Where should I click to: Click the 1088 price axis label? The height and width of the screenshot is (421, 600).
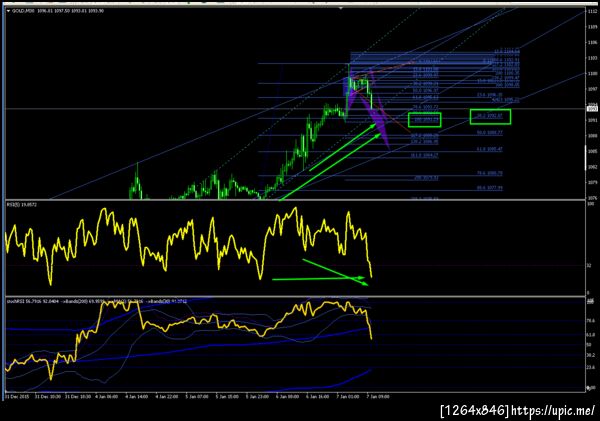[x=592, y=135]
